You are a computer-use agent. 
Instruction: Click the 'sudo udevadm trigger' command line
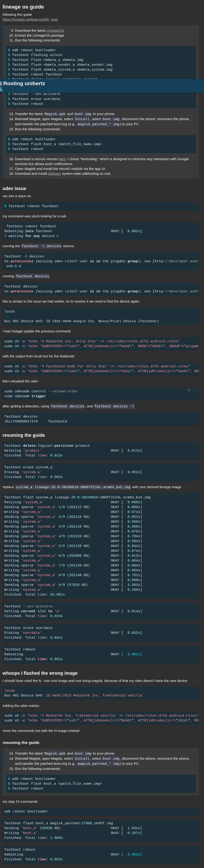25,396
